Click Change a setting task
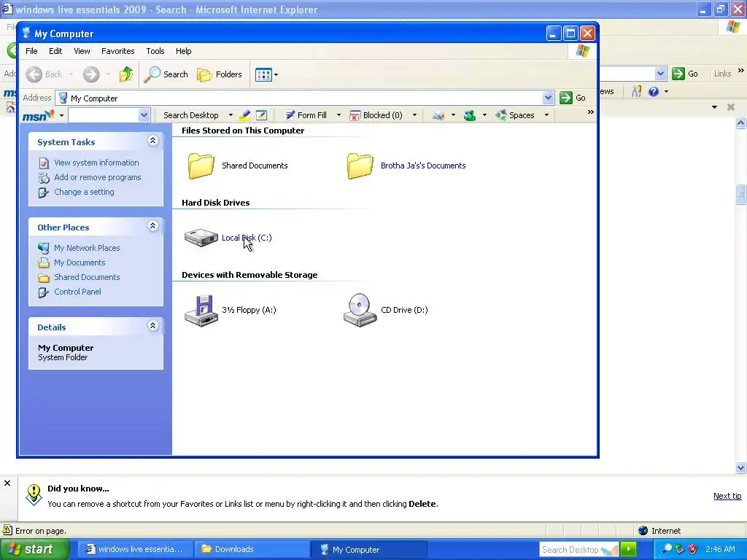747x560 pixels. 84,192
